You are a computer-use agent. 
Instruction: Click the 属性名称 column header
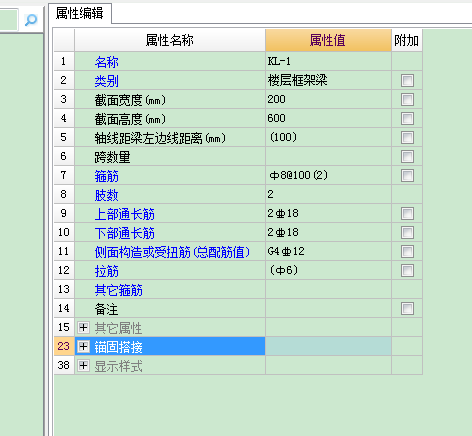[x=170, y=40]
